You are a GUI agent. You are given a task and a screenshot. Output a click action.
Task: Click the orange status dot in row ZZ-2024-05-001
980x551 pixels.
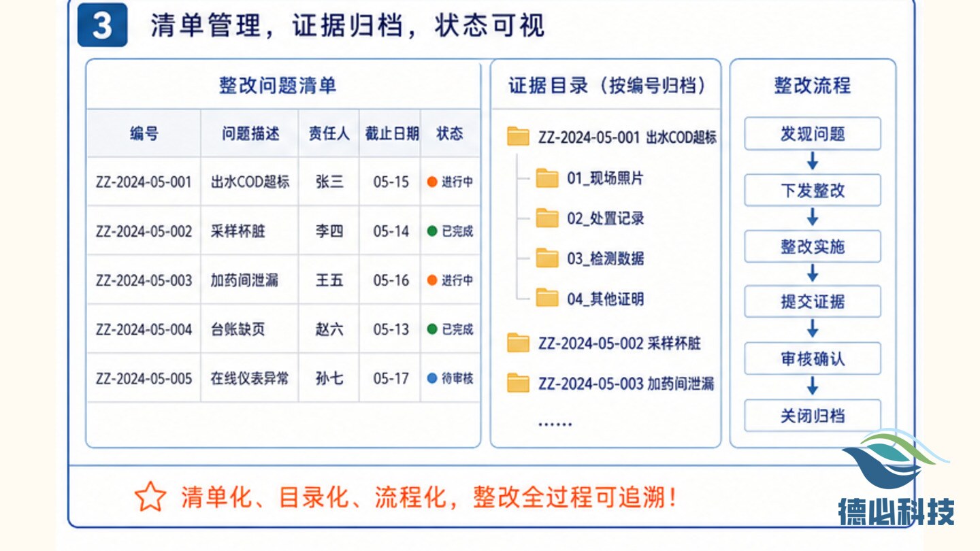tap(431, 182)
